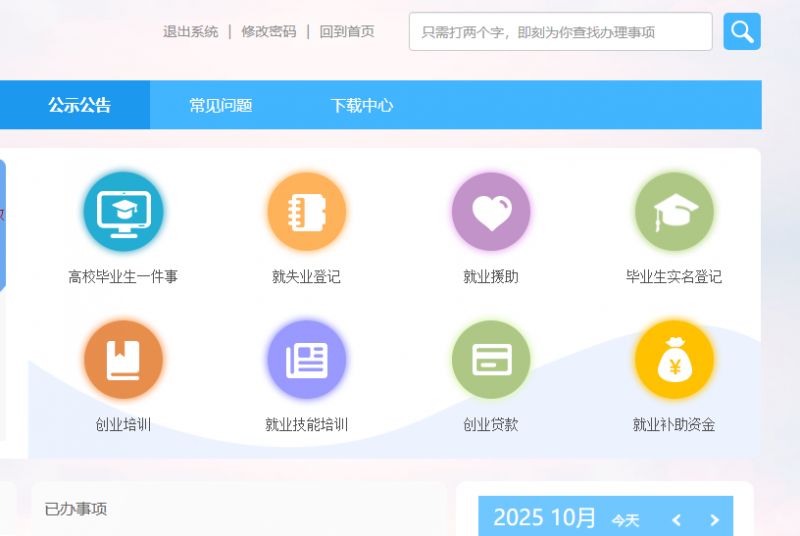The image size is (800, 536).
Task: Click 修改密码 link
Action: pyautogui.click(x=269, y=32)
